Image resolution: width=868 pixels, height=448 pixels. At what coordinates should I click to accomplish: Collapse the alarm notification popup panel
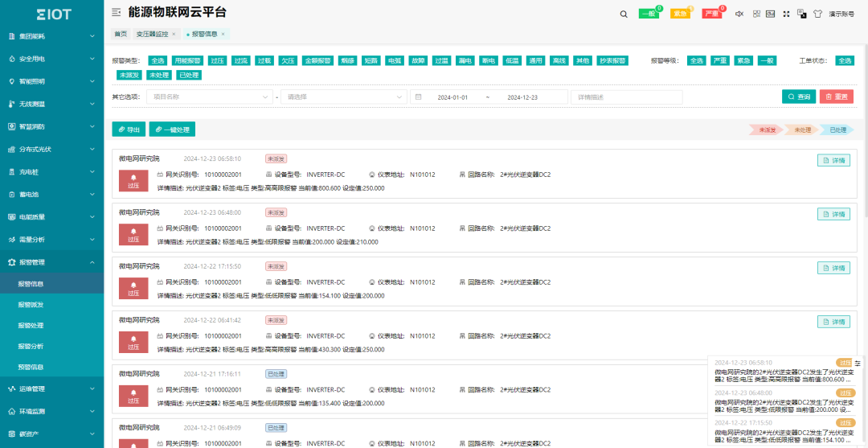pos(858,364)
